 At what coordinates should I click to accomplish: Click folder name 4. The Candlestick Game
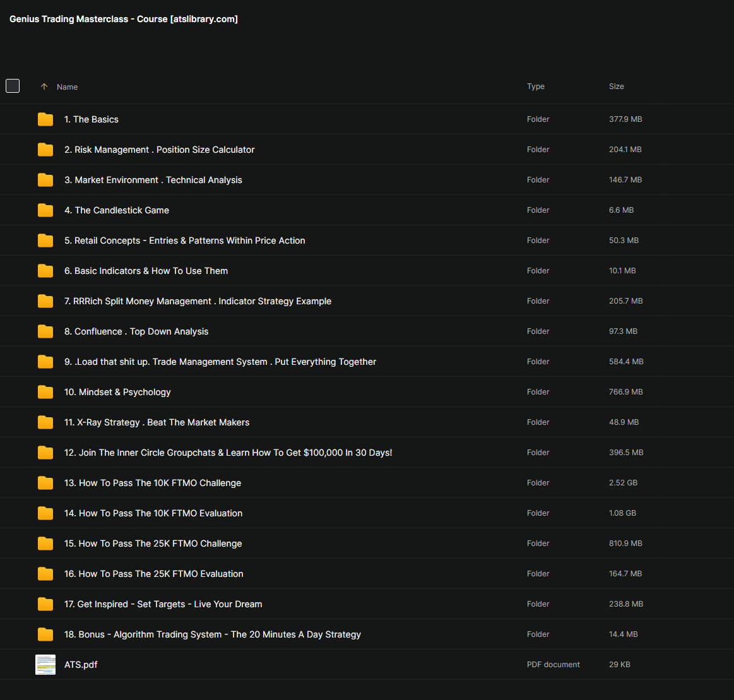pos(117,211)
